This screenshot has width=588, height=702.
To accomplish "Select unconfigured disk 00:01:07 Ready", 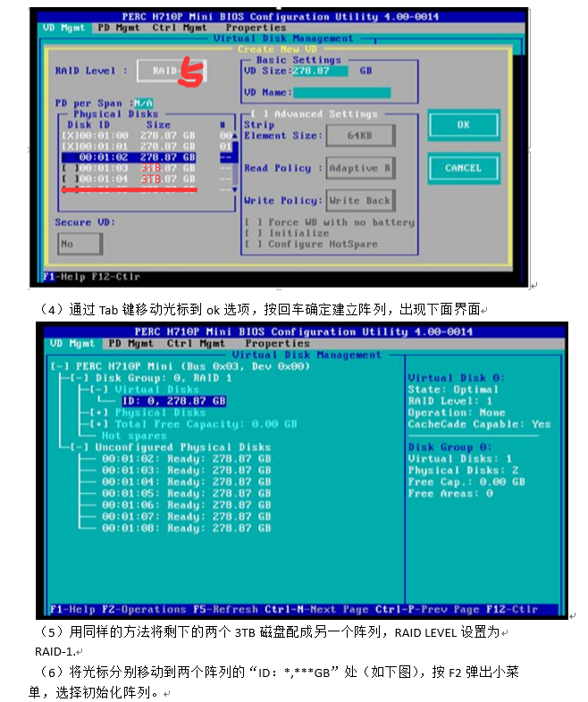I will (x=186, y=516).
